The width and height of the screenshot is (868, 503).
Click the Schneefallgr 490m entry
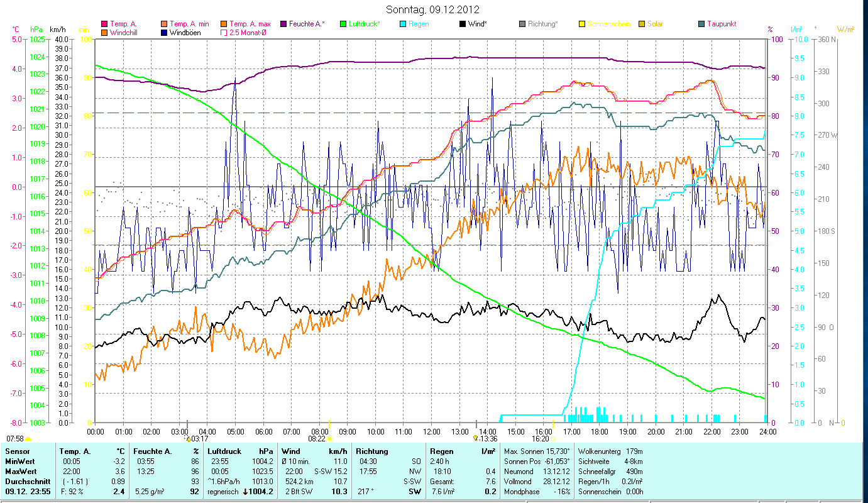click(x=610, y=472)
